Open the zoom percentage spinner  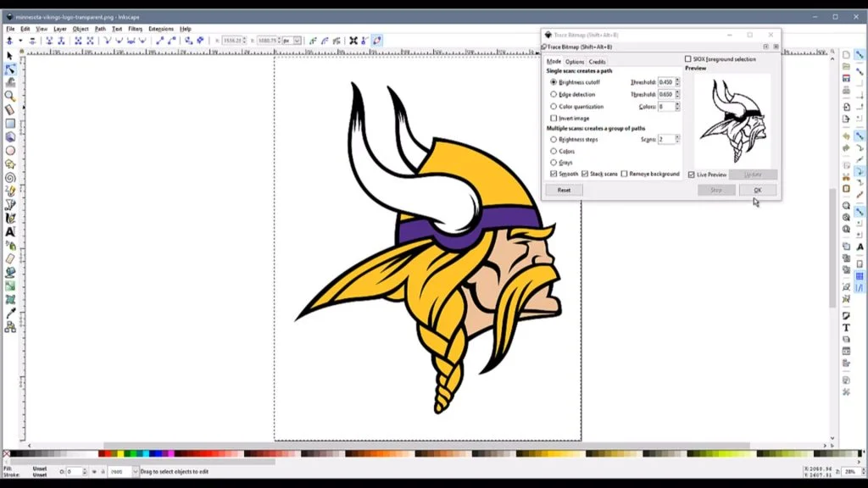click(x=850, y=471)
